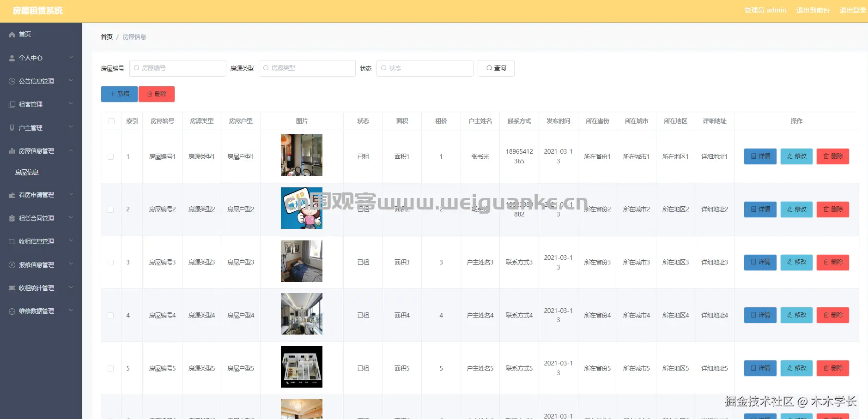The image size is (868, 419).
Task: Open the 首页 sidebar menu item
Action: pos(41,35)
